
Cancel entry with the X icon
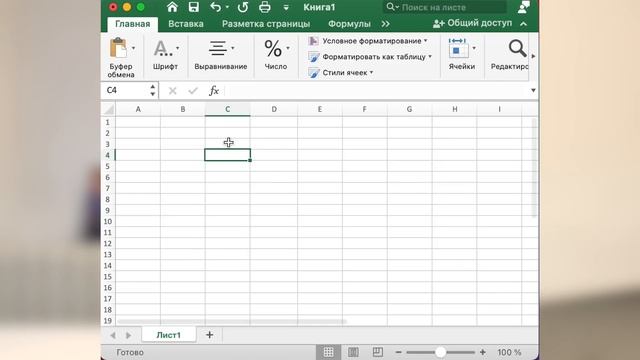coord(173,91)
